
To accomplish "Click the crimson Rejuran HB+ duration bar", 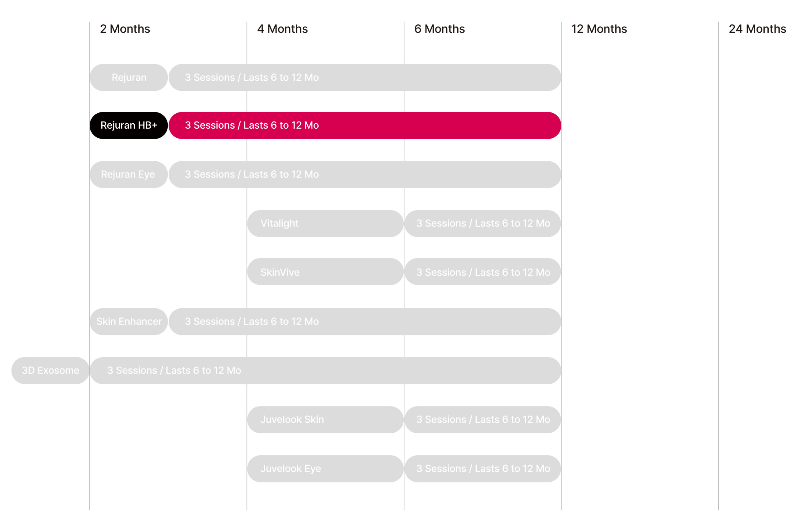I will point(365,125).
